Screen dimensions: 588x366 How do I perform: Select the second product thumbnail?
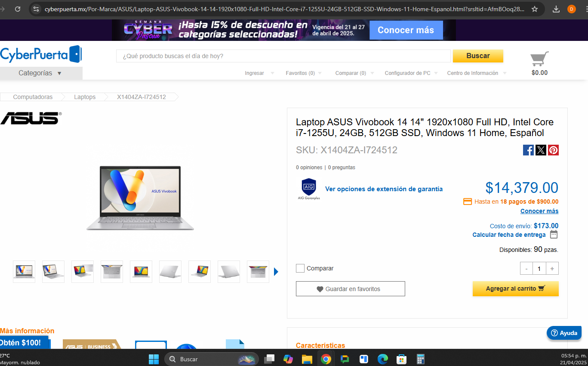(x=53, y=272)
